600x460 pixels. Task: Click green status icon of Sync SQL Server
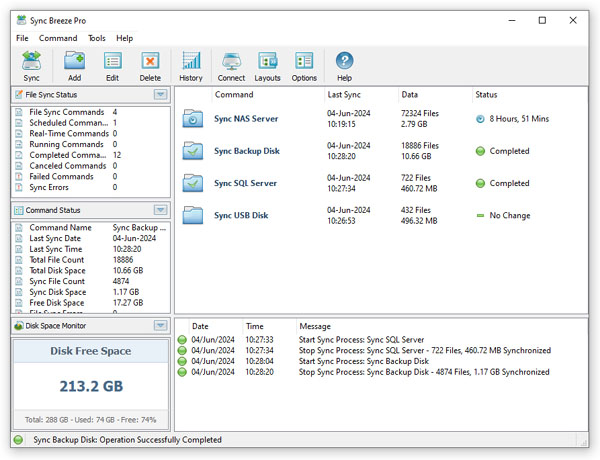pyautogui.click(x=480, y=183)
